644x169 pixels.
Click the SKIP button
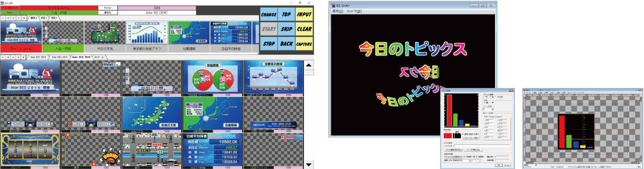tap(286, 29)
